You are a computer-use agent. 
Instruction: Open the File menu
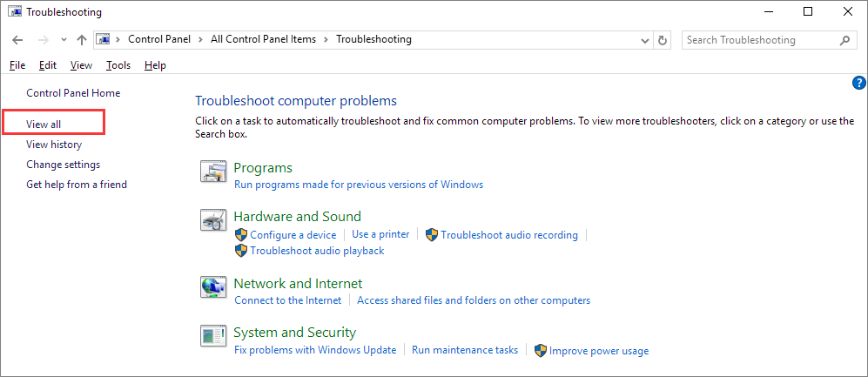click(17, 65)
